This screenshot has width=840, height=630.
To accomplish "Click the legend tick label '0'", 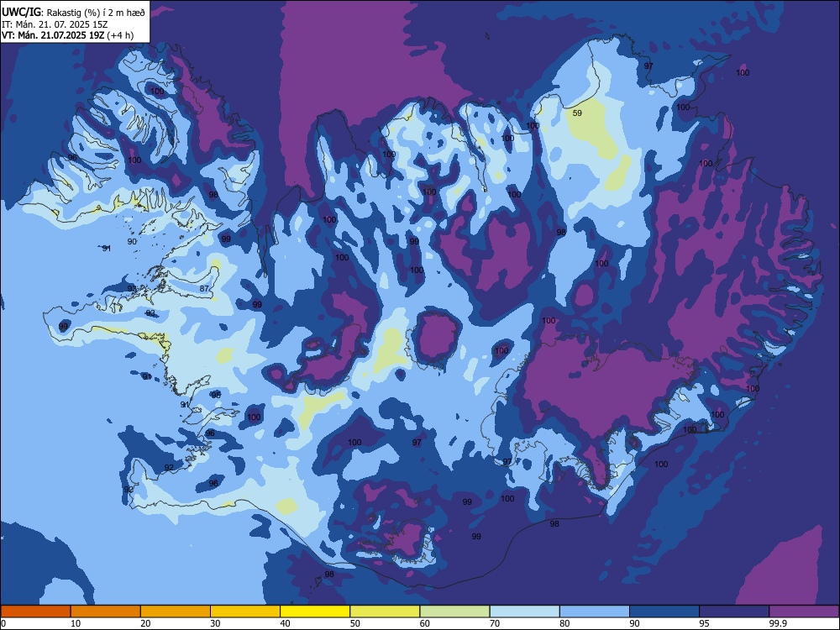I will click(3, 623).
